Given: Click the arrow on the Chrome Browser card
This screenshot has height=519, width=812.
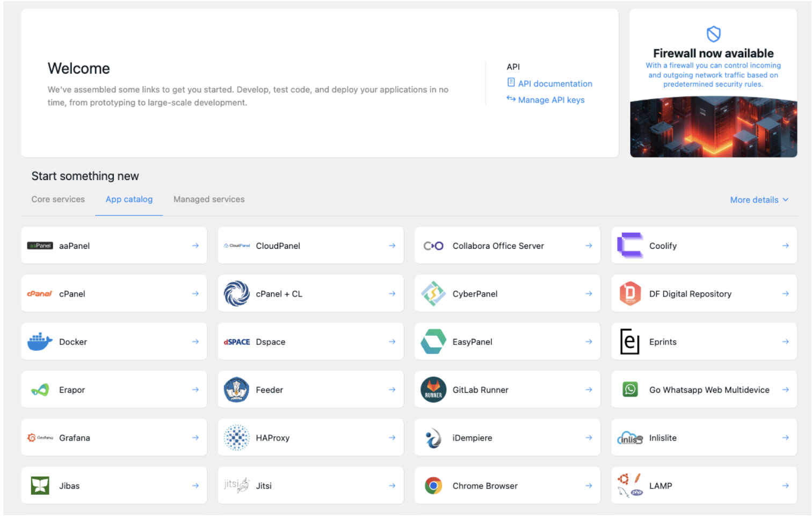Looking at the screenshot, I should pos(589,486).
